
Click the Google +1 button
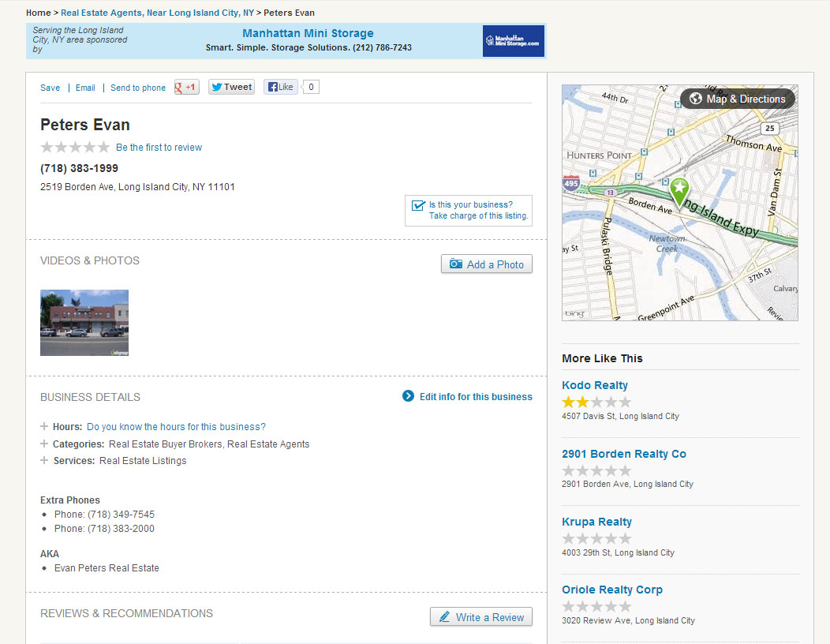tap(186, 88)
